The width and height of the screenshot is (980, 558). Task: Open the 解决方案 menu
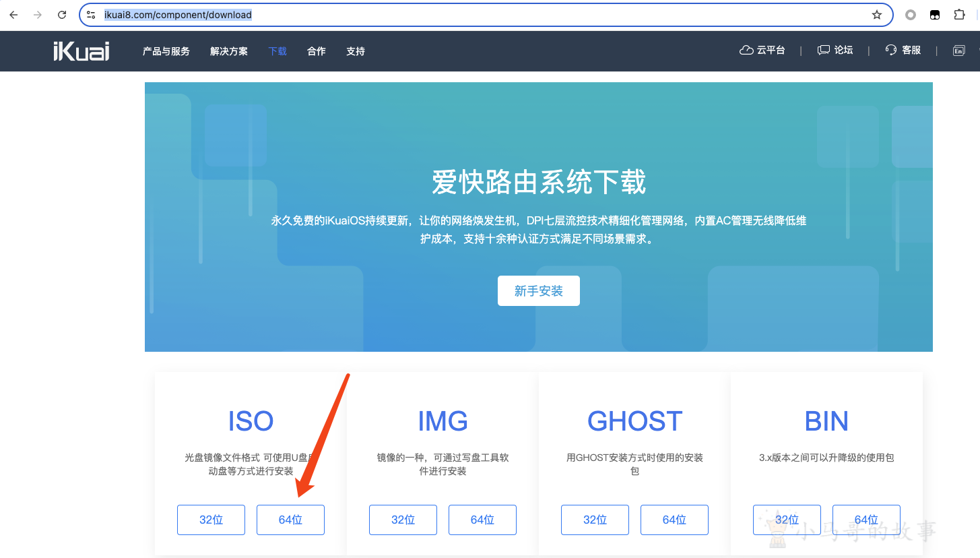coord(229,51)
